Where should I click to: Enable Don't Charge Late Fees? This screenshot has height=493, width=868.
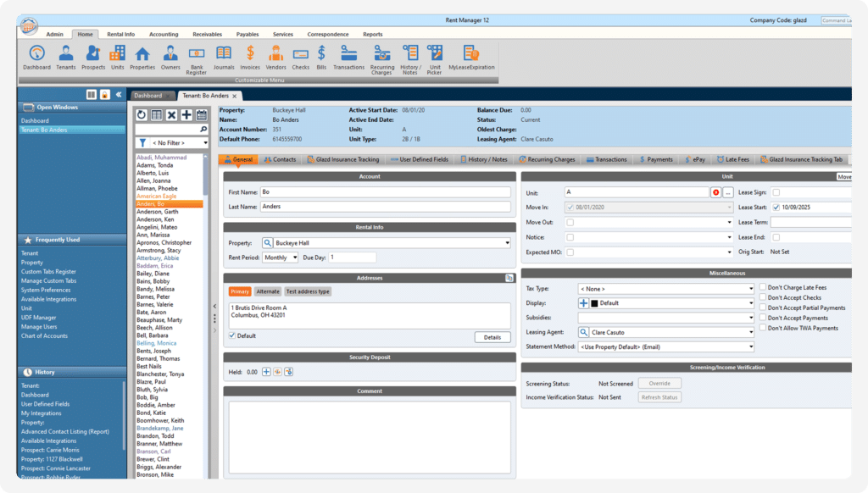763,287
